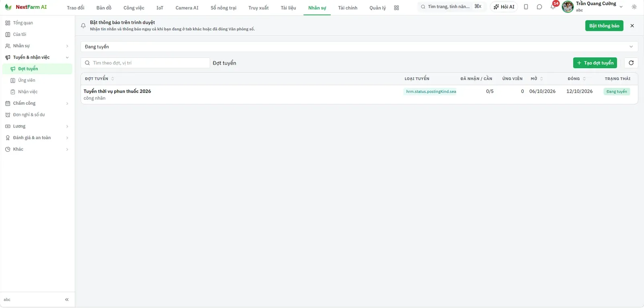Focus the Tìm theo đợt, vị trí search field
This screenshot has width=644, height=308.
[x=145, y=63]
